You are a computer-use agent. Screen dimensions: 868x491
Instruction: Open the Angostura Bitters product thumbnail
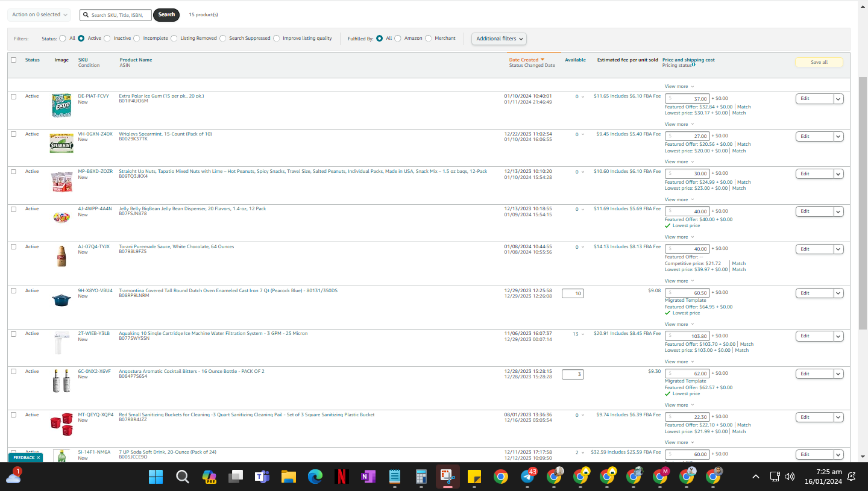coord(61,381)
